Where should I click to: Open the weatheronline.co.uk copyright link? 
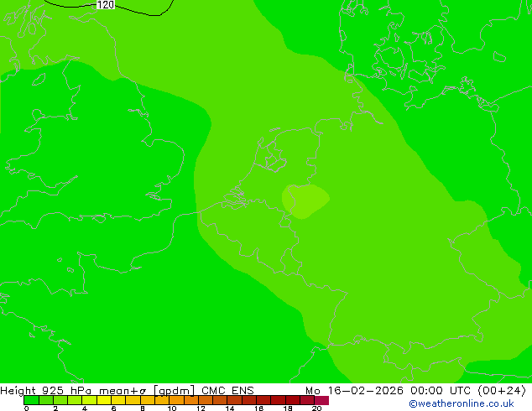tap(462, 403)
